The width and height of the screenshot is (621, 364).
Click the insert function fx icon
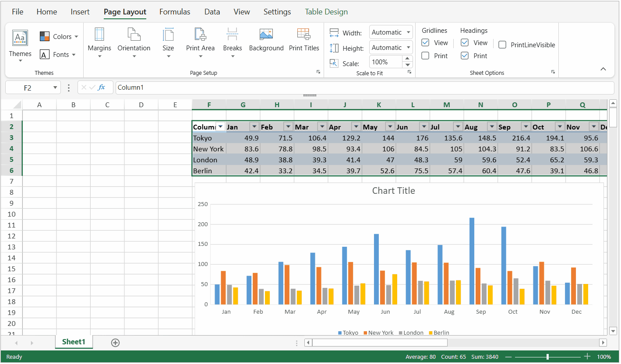pyautogui.click(x=102, y=87)
